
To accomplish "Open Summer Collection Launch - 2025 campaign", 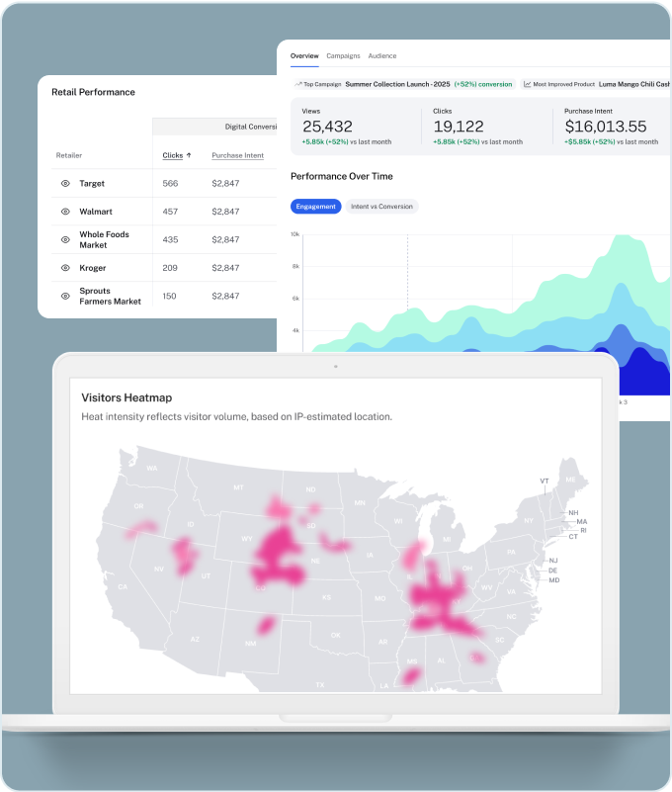I will coord(398,85).
